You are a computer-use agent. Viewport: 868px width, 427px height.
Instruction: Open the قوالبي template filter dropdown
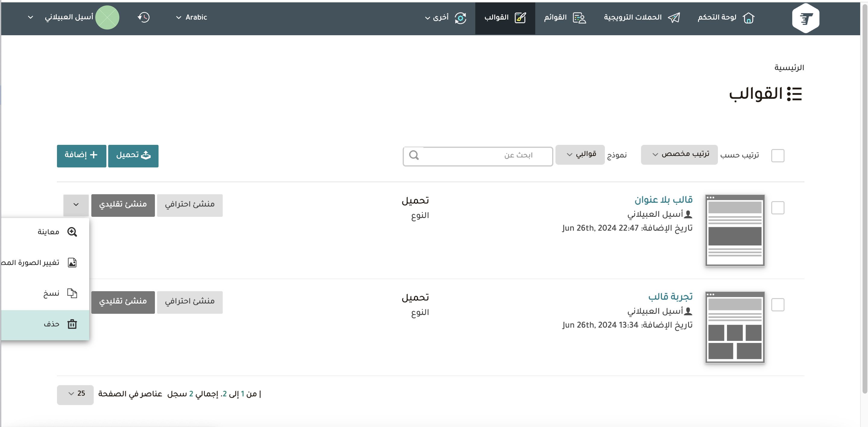[580, 154]
